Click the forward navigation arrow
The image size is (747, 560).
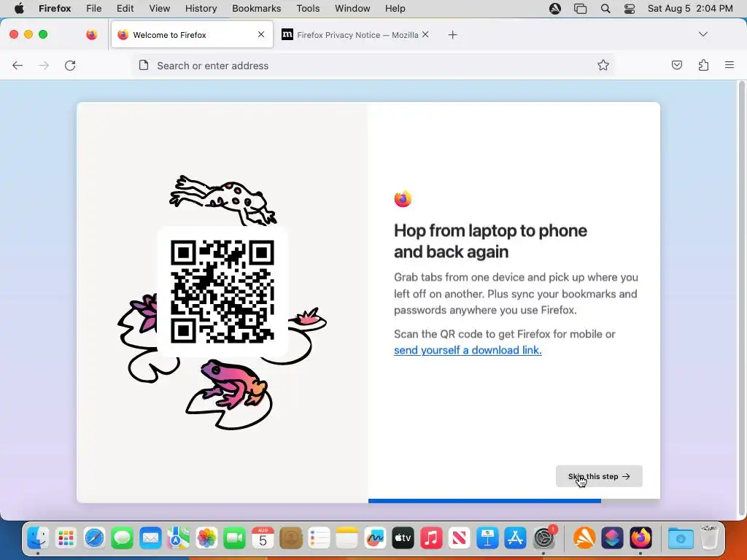(x=44, y=66)
